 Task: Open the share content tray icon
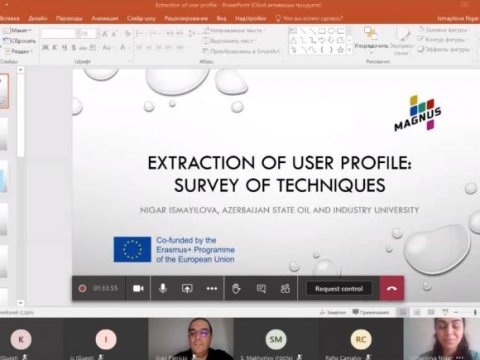[x=187, y=288]
